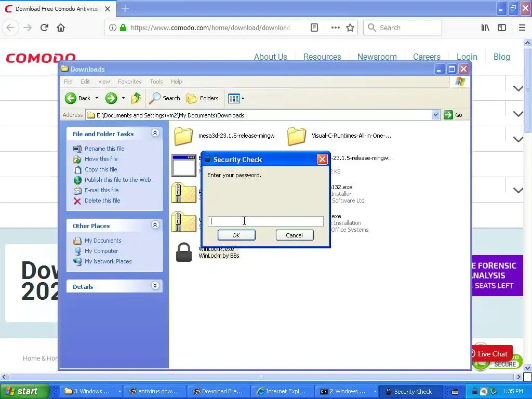This screenshot has width=532, height=399.
Task: Select Visual-C-Runtimes-All-in-One folder icon
Action: click(297, 136)
